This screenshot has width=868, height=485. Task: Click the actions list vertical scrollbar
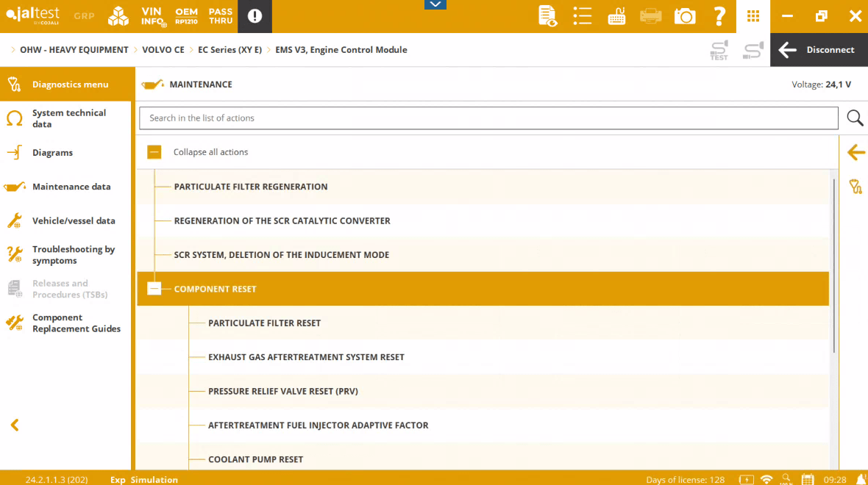coord(833,265)
